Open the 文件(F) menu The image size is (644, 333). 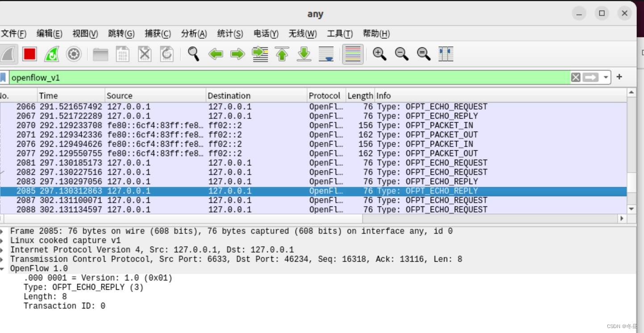point(13,34)
